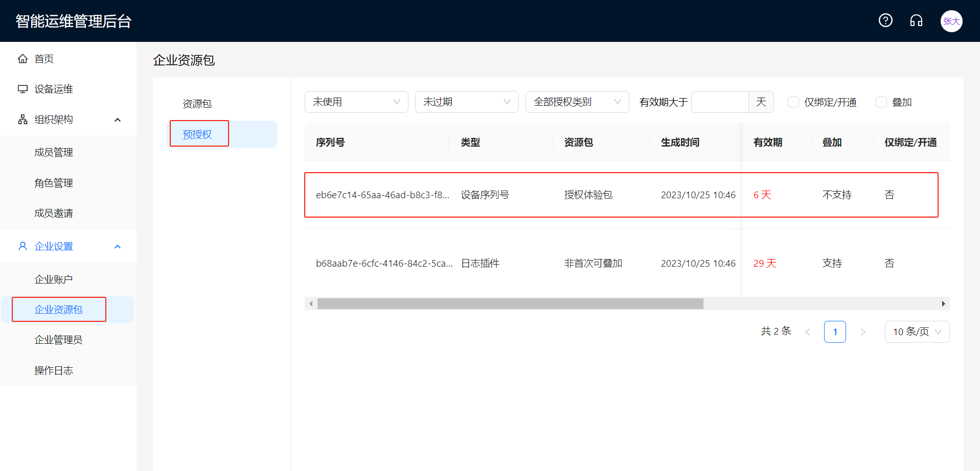Click the 类型 column header

click(x=470, y=143)
